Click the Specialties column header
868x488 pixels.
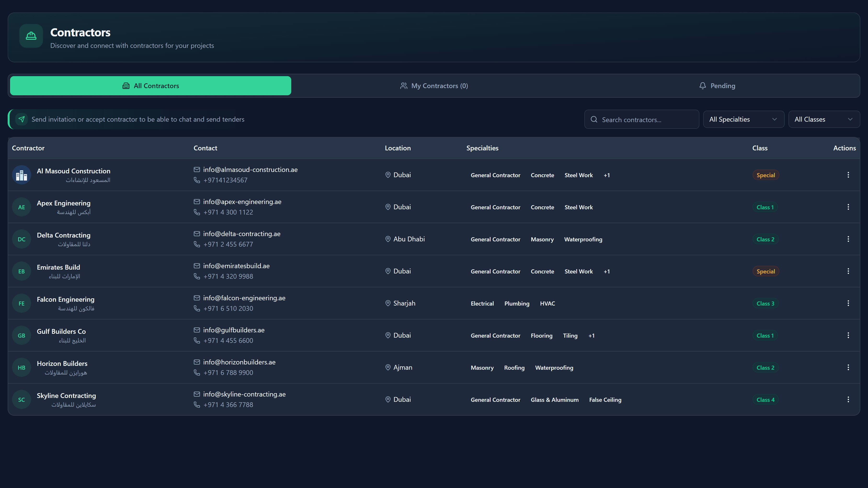482,148
